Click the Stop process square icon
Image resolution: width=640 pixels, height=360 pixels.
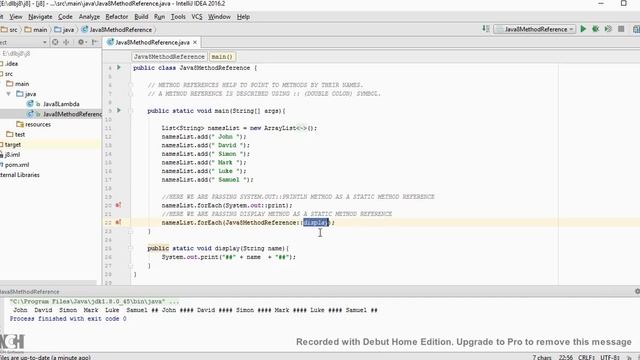point(621,29)
